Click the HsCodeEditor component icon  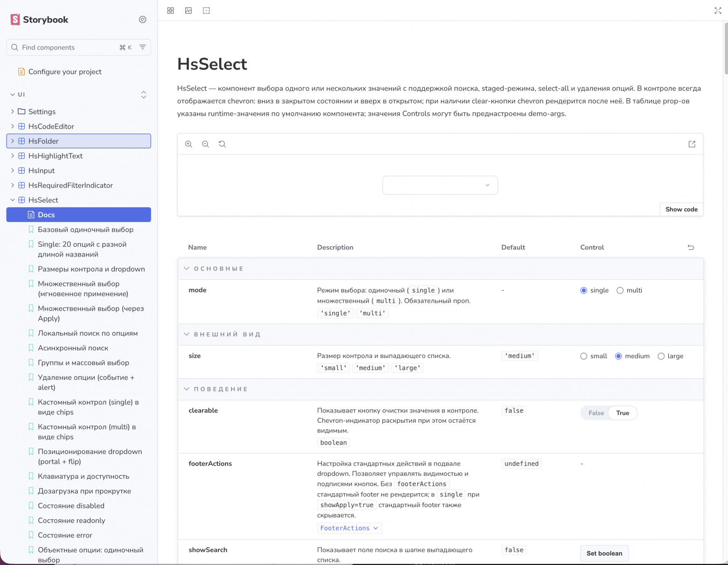21,126
